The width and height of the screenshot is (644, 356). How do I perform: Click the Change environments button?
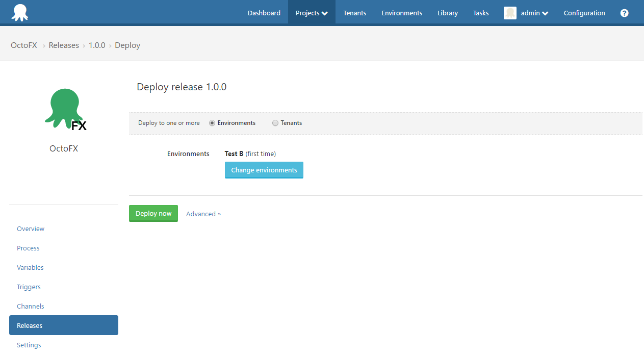pos(264,170)
